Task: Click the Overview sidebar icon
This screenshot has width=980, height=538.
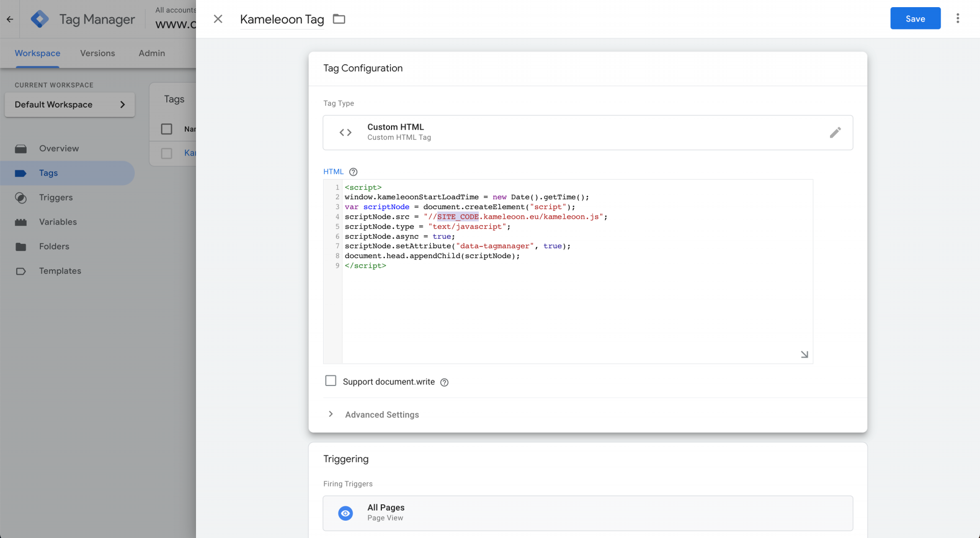Action: [x=21, y=149]
